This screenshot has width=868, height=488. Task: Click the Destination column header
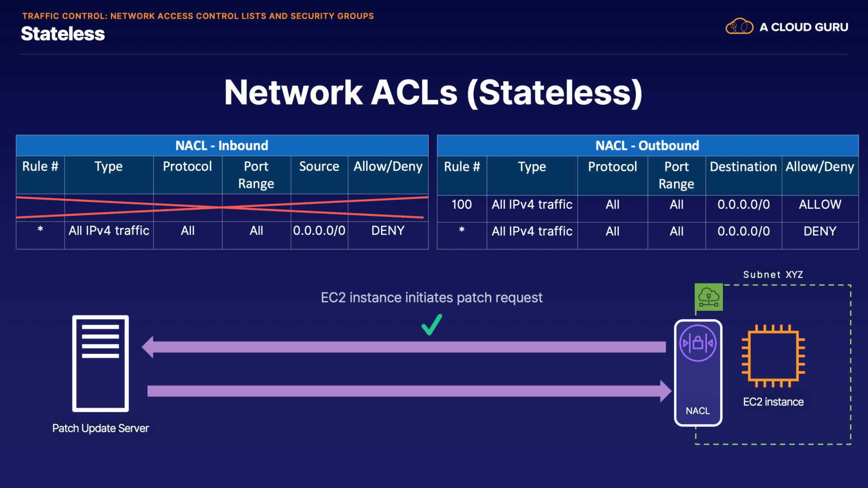click(743, 167)
